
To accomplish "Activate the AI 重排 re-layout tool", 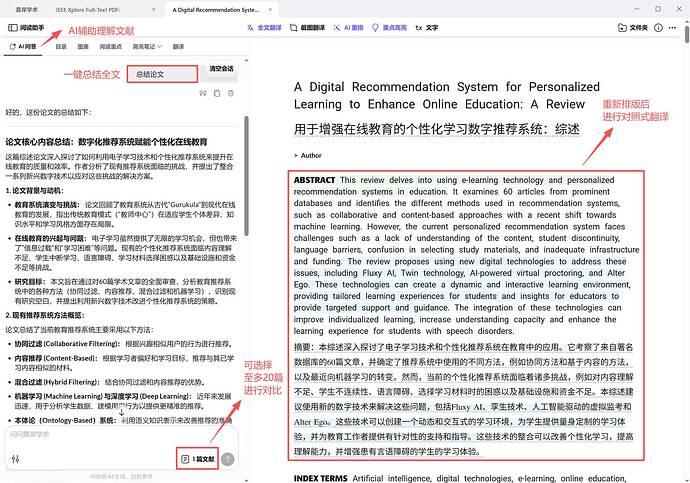I will 349,28.
